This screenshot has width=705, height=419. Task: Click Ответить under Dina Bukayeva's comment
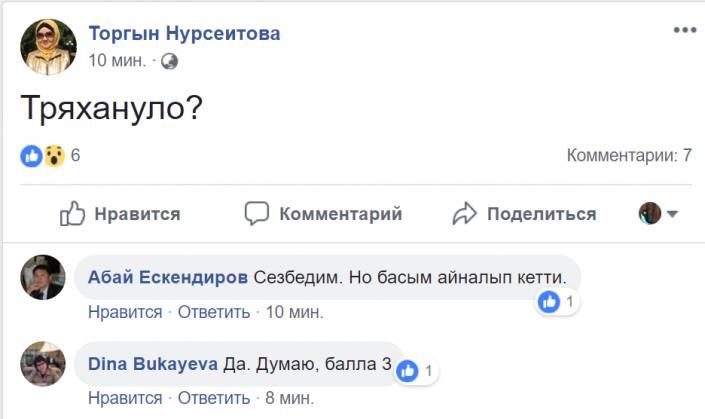click(214, 398)
